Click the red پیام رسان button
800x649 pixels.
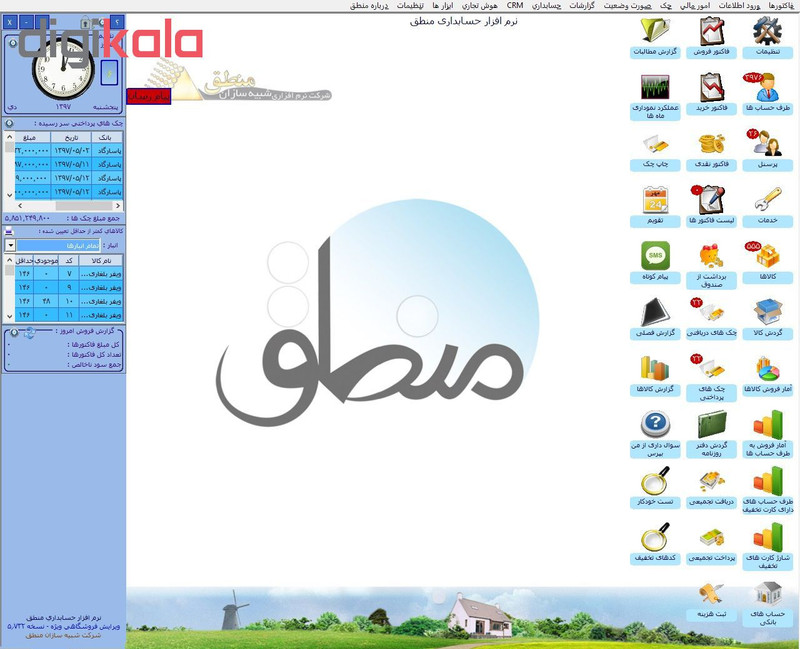(x=148, y=96)
